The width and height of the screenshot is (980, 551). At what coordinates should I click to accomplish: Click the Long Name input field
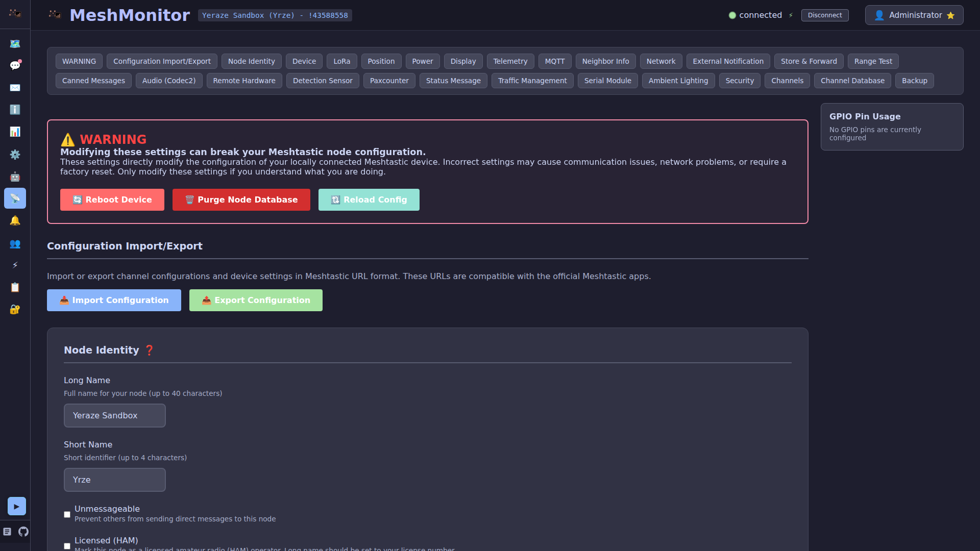click(115, 416)
